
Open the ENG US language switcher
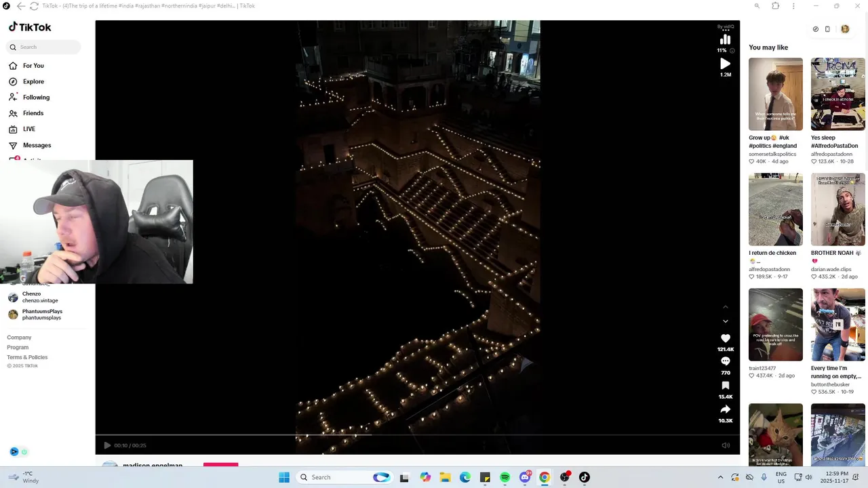pos(781,477)
